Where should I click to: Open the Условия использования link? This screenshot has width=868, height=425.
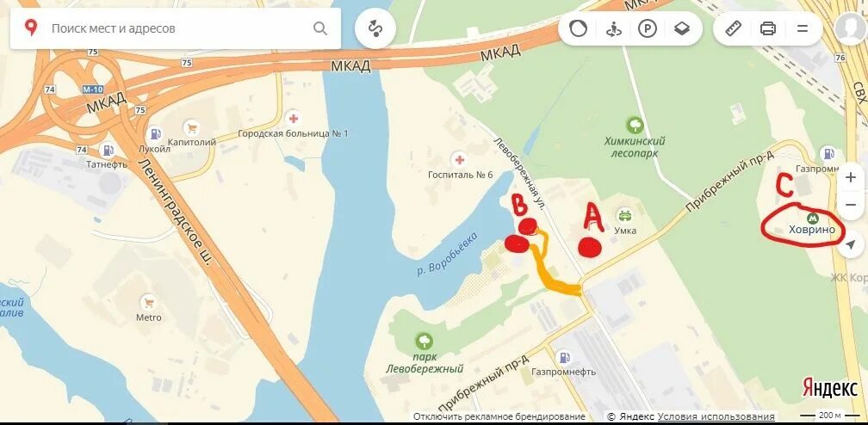tap(716, 416)
